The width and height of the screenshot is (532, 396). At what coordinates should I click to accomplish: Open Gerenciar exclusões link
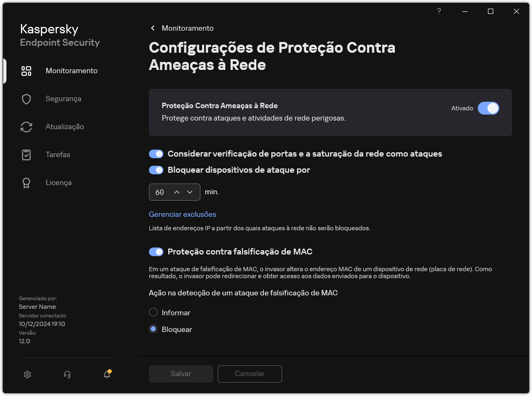coord(182,214)
